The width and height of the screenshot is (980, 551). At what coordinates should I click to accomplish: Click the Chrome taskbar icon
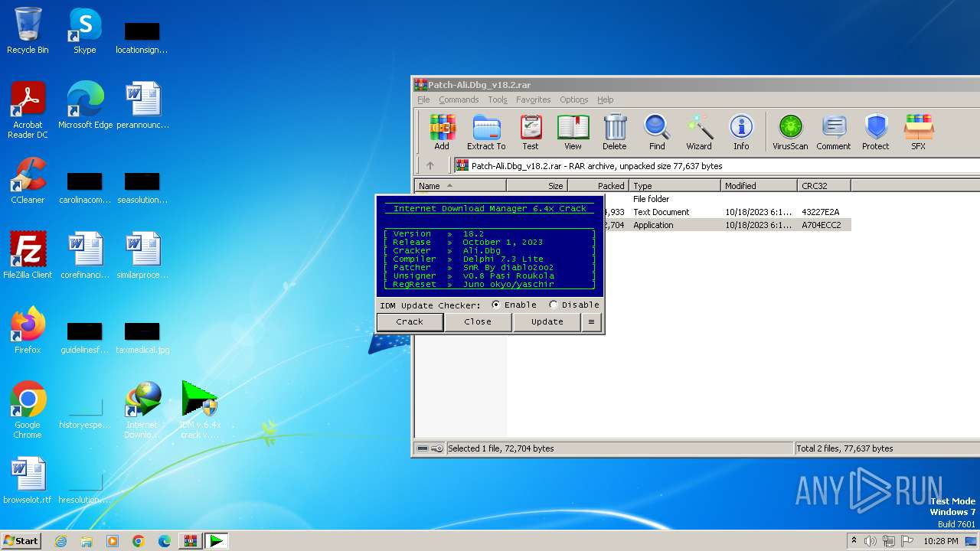pyautogui.click(x=139, y=541)
